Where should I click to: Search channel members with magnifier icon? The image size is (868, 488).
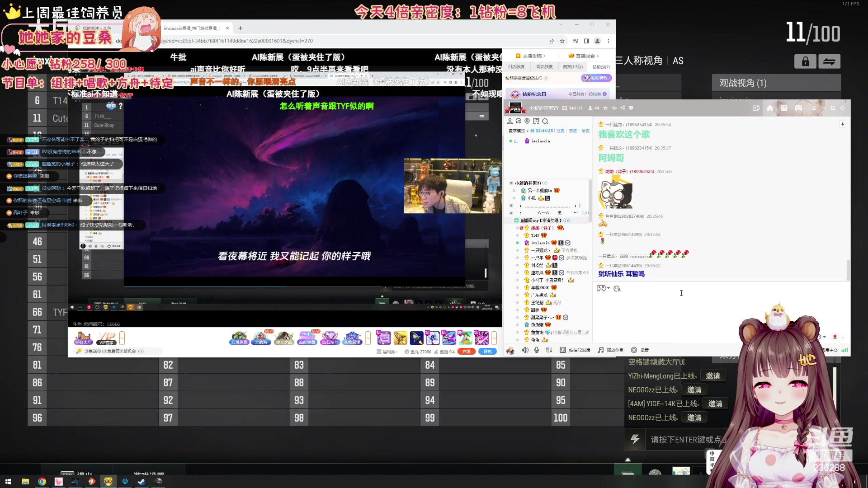[545, 121]
